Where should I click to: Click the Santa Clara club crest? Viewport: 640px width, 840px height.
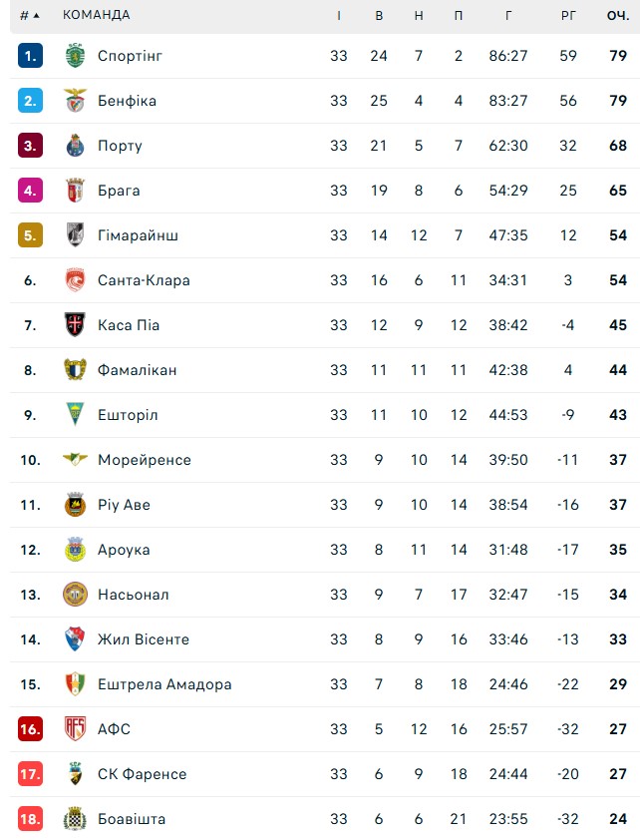click(x=75, y=280)
